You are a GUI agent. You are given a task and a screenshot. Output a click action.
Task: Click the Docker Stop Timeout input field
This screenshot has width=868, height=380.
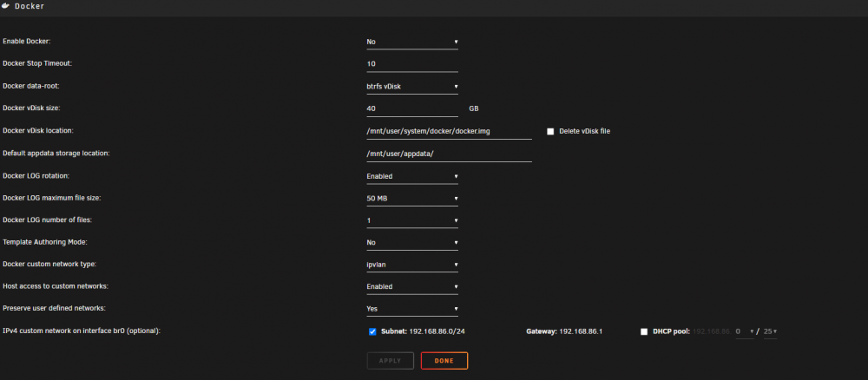coord(412,64)
